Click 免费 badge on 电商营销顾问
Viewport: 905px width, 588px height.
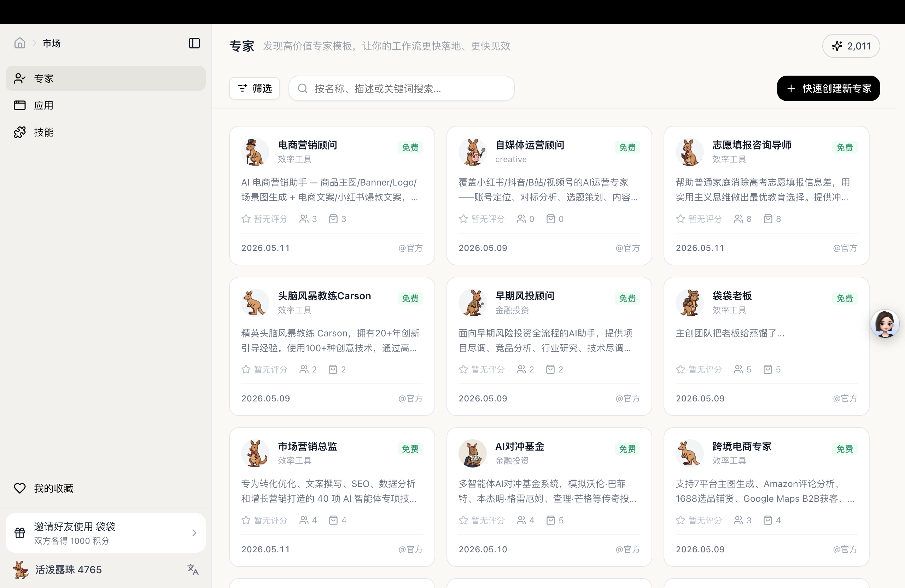click(410, 147)
